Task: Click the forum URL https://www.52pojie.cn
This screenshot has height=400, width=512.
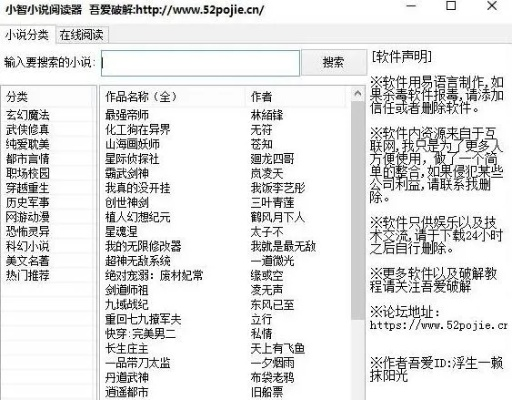Action: click(x=439, y=325)
